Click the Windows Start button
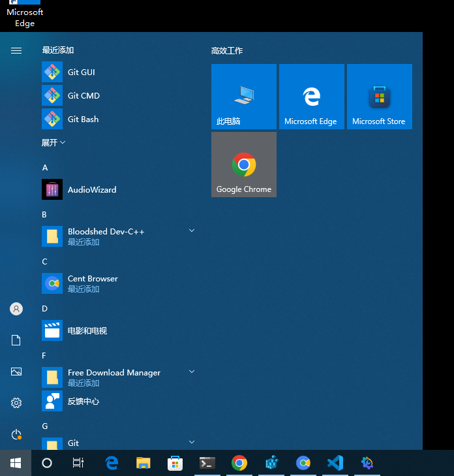Image resolution: width=454 pixels, height=476 pixels. point(16,463)
